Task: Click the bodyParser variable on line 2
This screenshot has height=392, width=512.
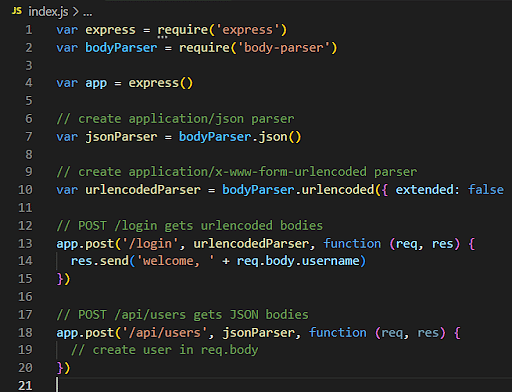Action: tap(121, 48)
